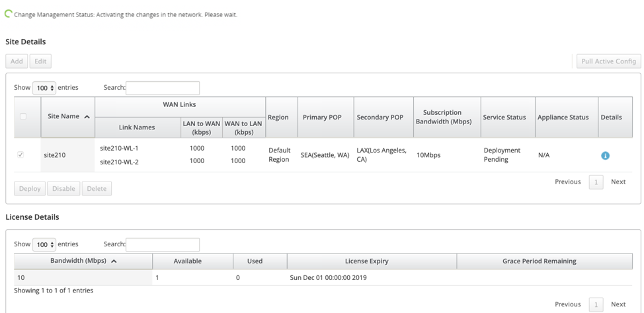Go to Previous page in Site Details
This screenshot has height=313, width=644.
pyautogui.click(x=567, y=182)
